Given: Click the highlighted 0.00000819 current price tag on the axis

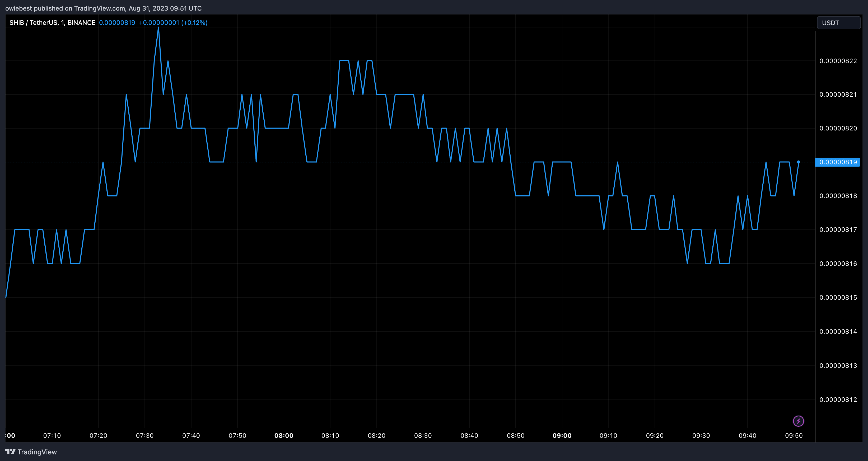Looking at the screenshot, I should tap(838, 162).
